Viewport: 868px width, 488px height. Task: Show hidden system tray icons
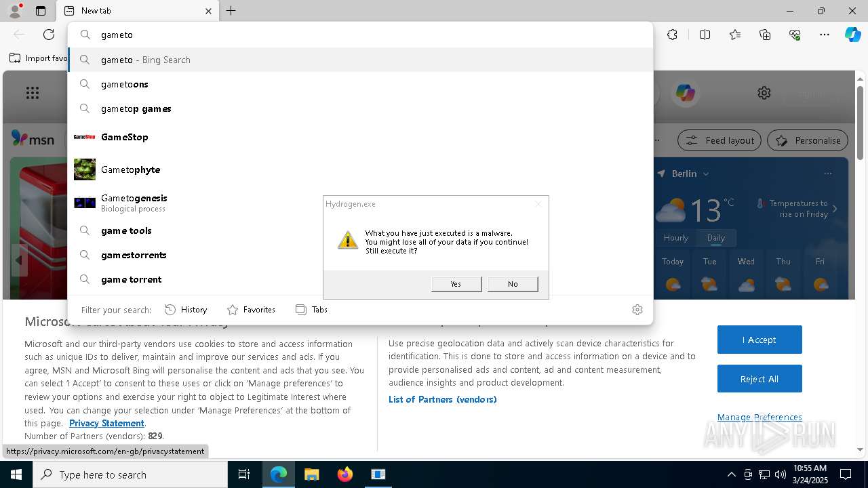[x=731, y=474]
